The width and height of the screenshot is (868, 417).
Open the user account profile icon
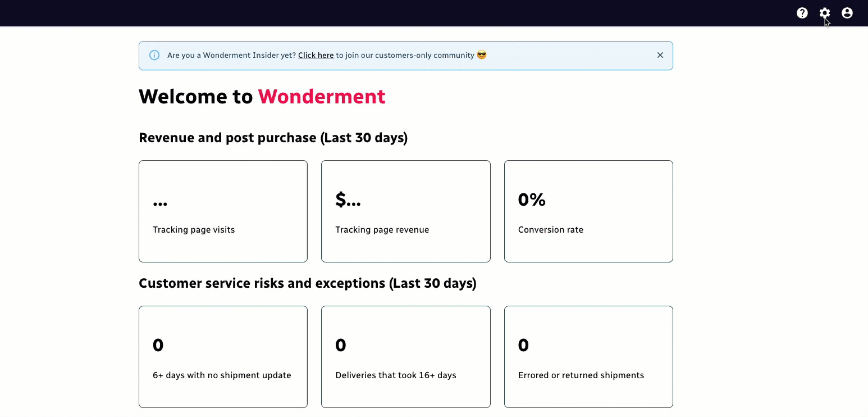pyautogui.click(x=847, y=13)
